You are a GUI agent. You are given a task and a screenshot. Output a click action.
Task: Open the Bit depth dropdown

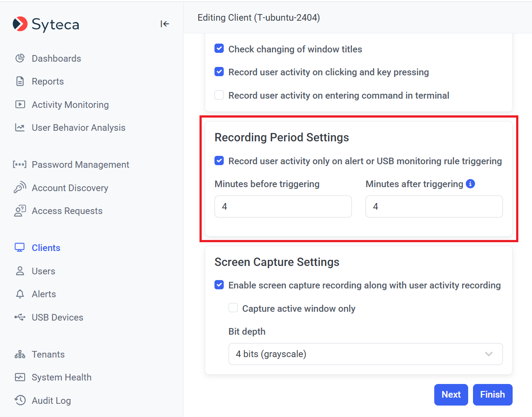pyautogui.click(x=365, y=354)
